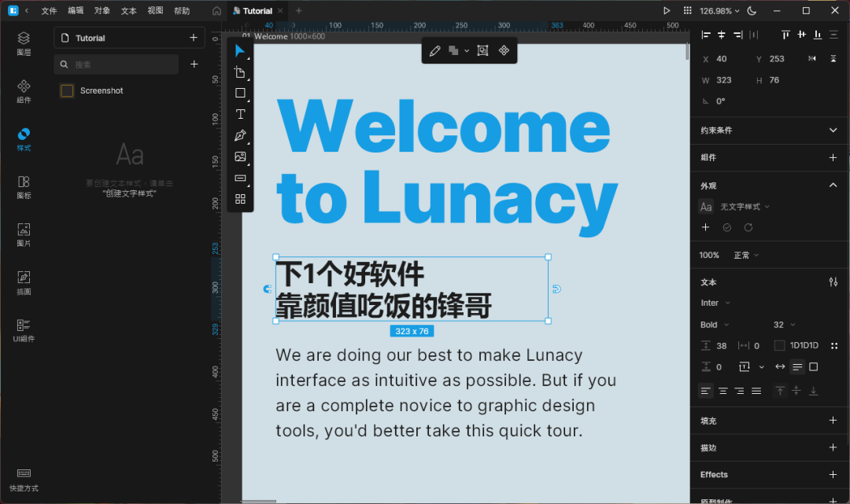The height and width of the screenshot is (504, 850).
Task: Open the 视图 menu
Action: pos(155,11)
